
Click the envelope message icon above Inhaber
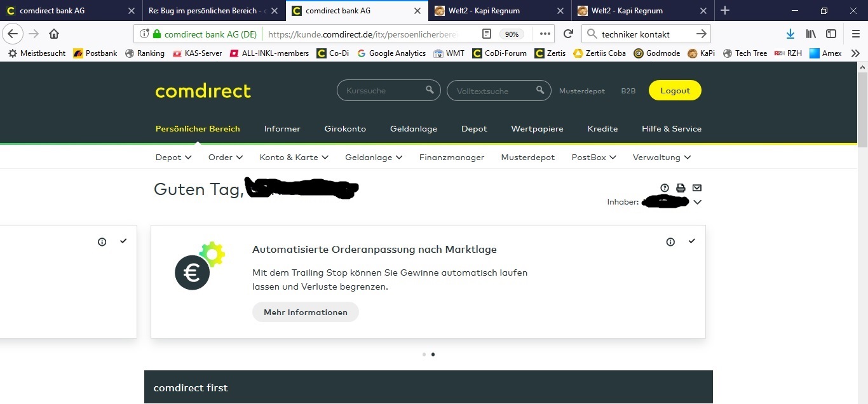click(x=697, y=188)
